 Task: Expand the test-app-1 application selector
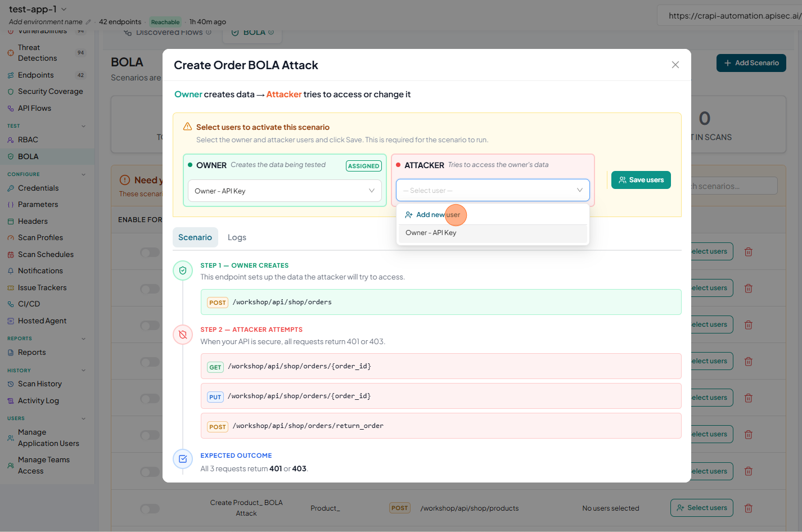[x=38, y=9]
